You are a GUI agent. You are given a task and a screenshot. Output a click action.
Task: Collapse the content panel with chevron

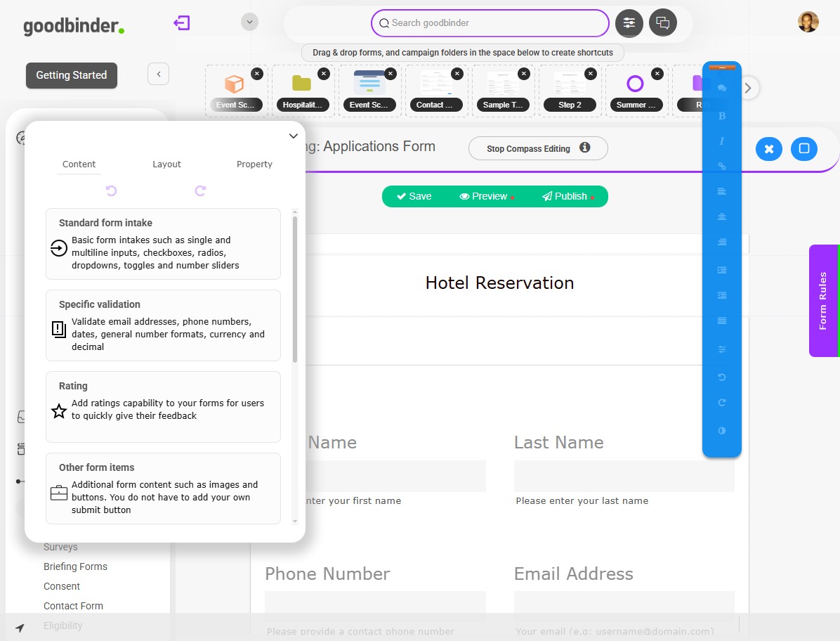click(294, 136)
